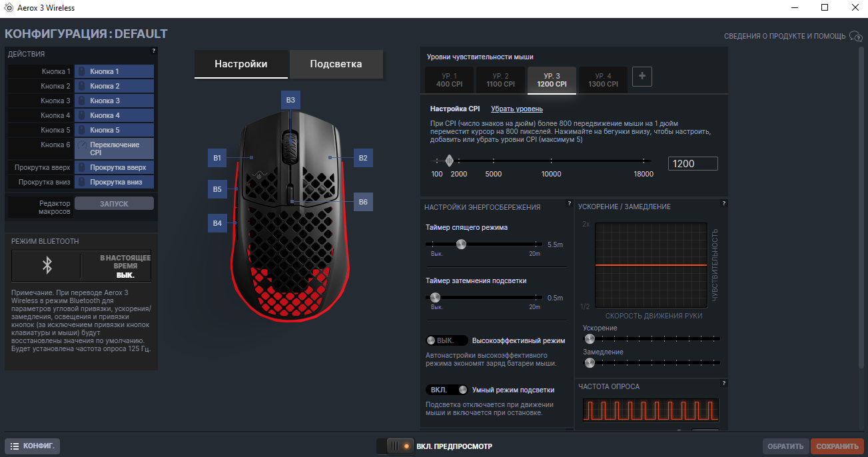Click the Bluetooth symbol icon
Viewport: 868px width, 457px height.
coord(47,266)
